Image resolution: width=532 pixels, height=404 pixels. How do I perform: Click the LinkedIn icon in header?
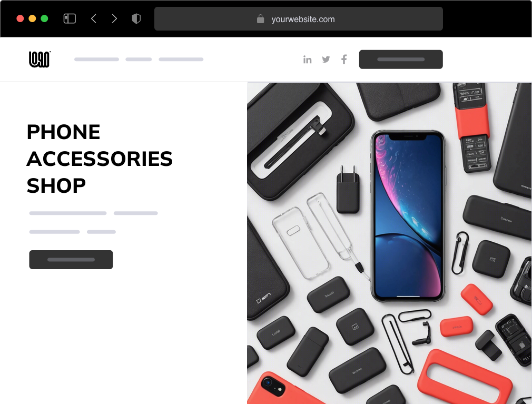click(308, 60)
